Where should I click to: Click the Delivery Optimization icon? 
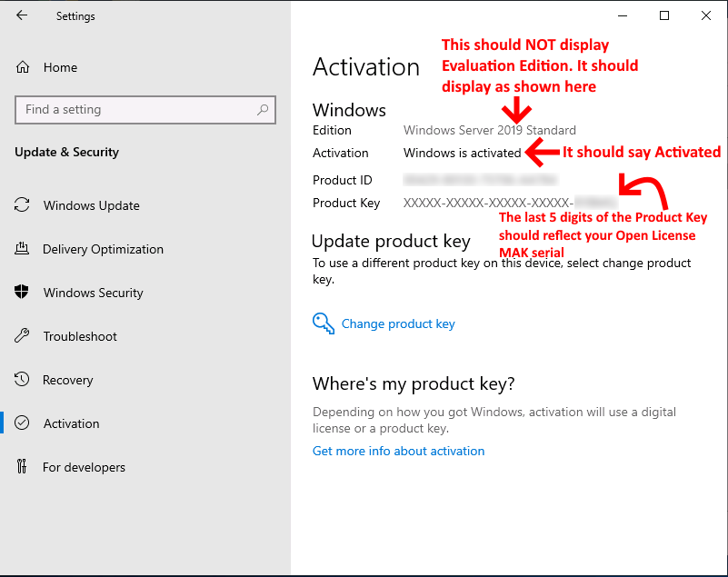click(x=23, y=249)
